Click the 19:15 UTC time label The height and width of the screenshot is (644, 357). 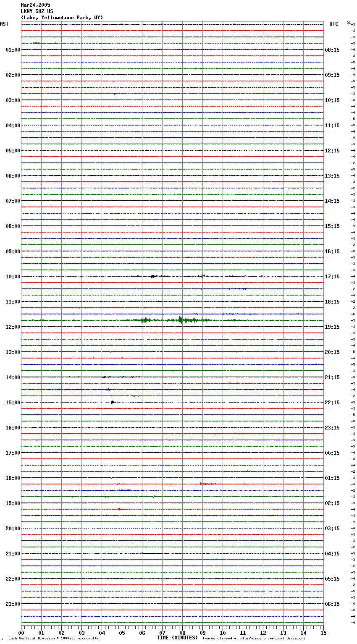tap(332, 327)
